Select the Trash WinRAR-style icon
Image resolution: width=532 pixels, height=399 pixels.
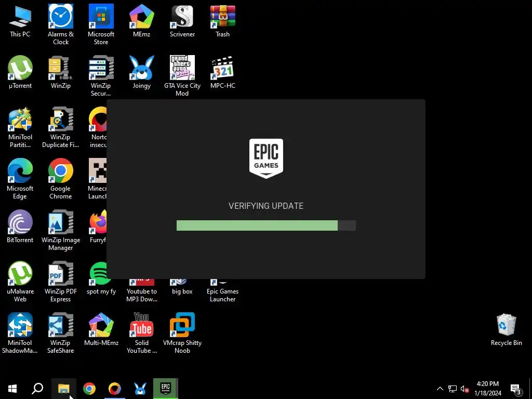pyautogui.click(x=222, y=21)
